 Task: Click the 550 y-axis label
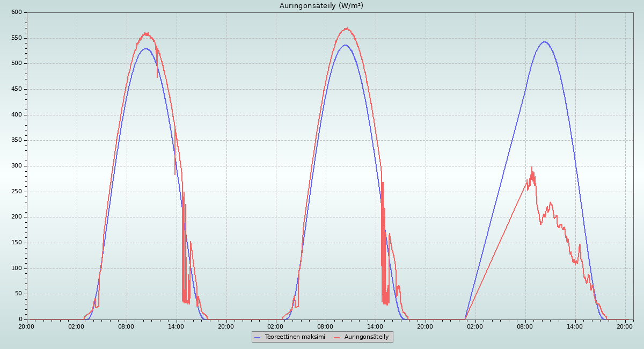(17, 38)
